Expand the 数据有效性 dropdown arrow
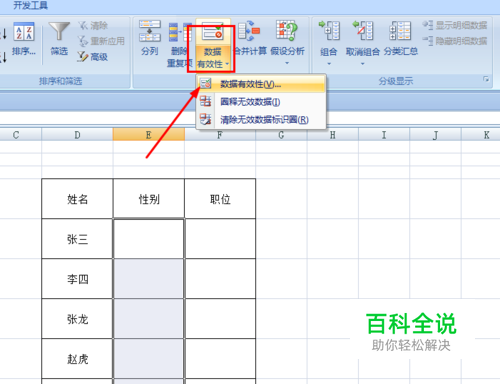500x384 pixels. (227, 64)
